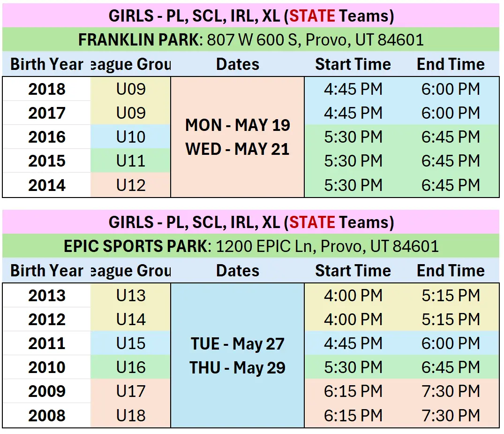504x434 pixels.
Task: Click the U12 start time 5:30 PM
Action: pos(353,185)
